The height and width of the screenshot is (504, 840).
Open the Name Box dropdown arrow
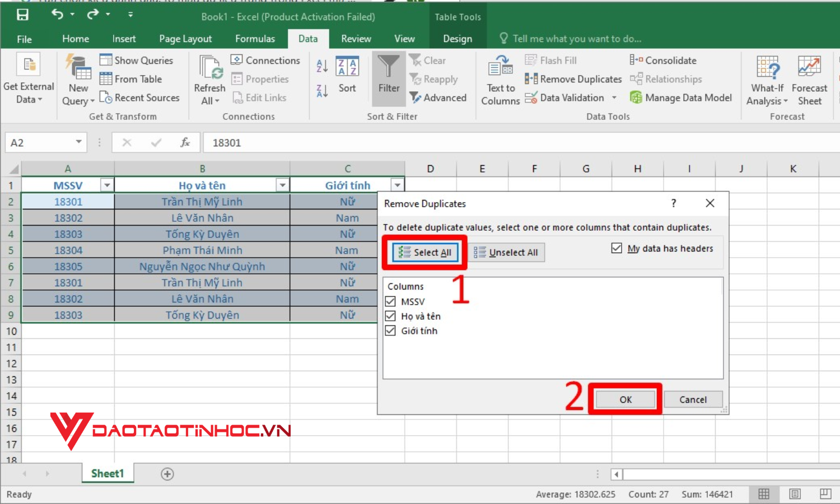pyautogui.click(x=78, y=142)
